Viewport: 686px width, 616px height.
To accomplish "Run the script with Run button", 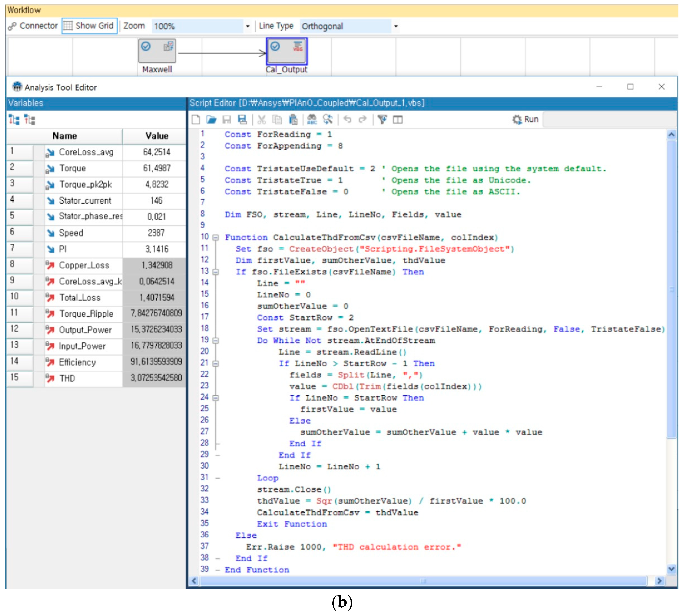I will [x=525, y=119].
